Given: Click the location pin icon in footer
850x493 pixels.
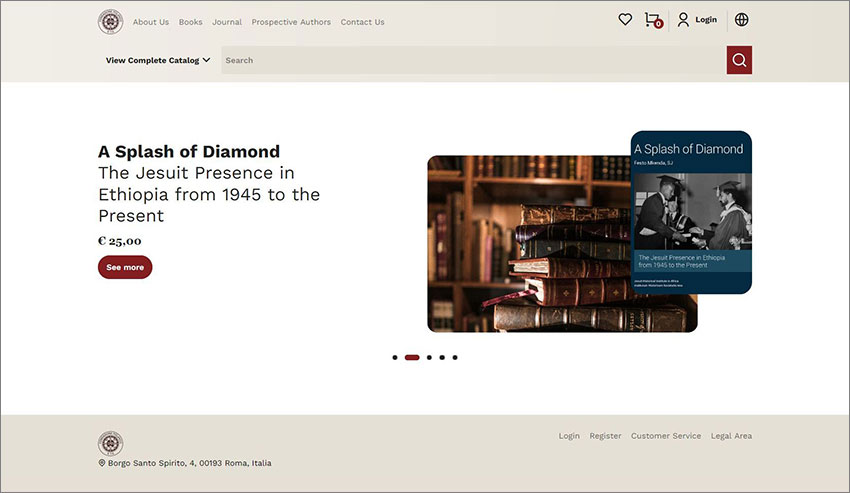Looking at the screenshot, I should point(102,463).
